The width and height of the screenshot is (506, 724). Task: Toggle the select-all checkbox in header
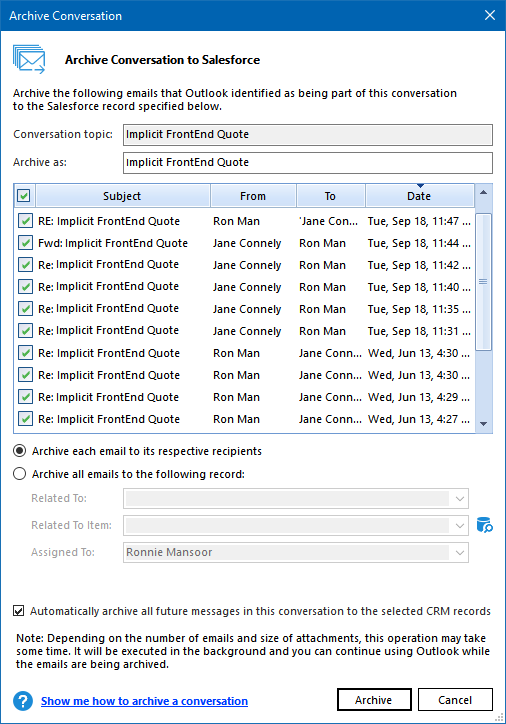(x=24, y=196)
